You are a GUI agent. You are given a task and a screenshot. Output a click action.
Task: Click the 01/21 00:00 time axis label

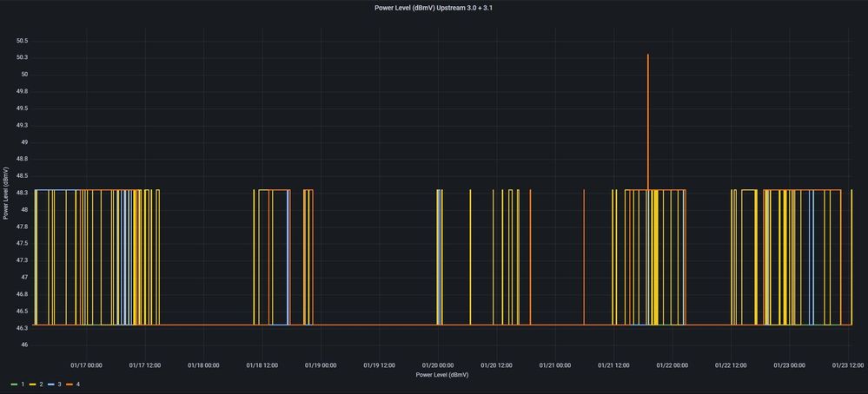coord(555,365)
